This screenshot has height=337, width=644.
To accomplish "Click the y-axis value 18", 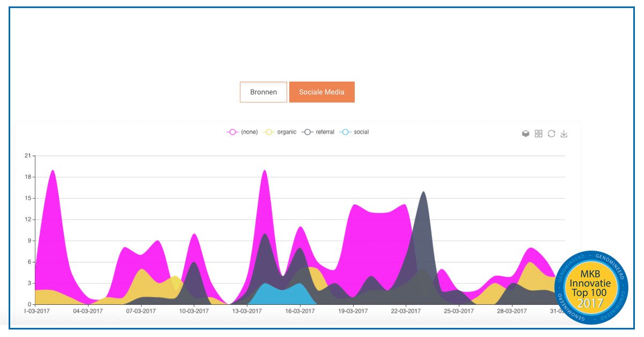I will [x=28, y=177].
